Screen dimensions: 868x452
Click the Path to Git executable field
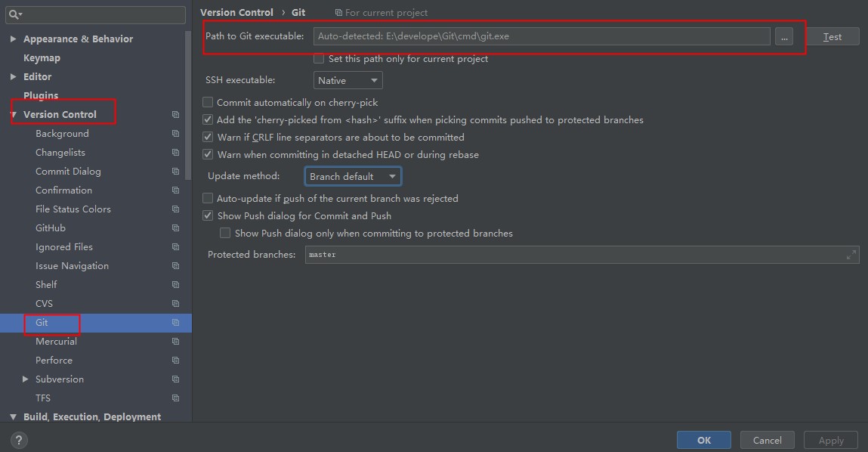(x=541, y=36)
